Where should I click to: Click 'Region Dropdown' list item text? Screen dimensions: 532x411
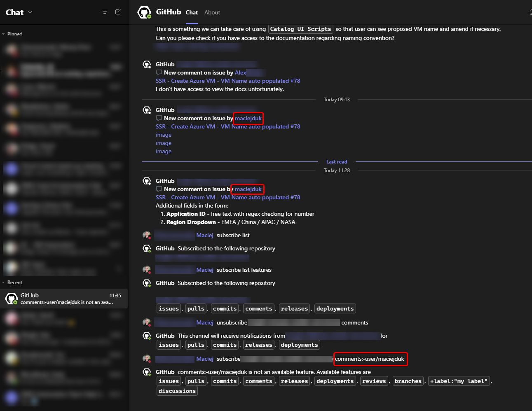191,222
